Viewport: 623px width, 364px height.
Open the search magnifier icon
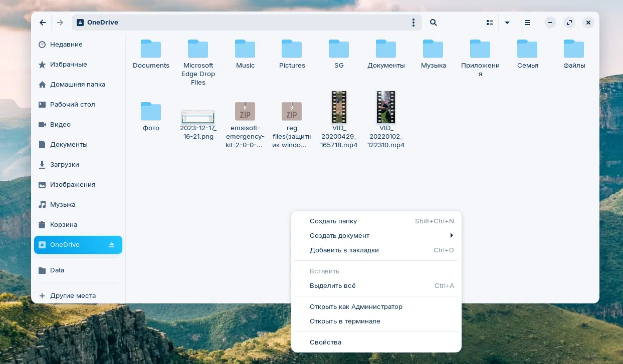point(434,23)
